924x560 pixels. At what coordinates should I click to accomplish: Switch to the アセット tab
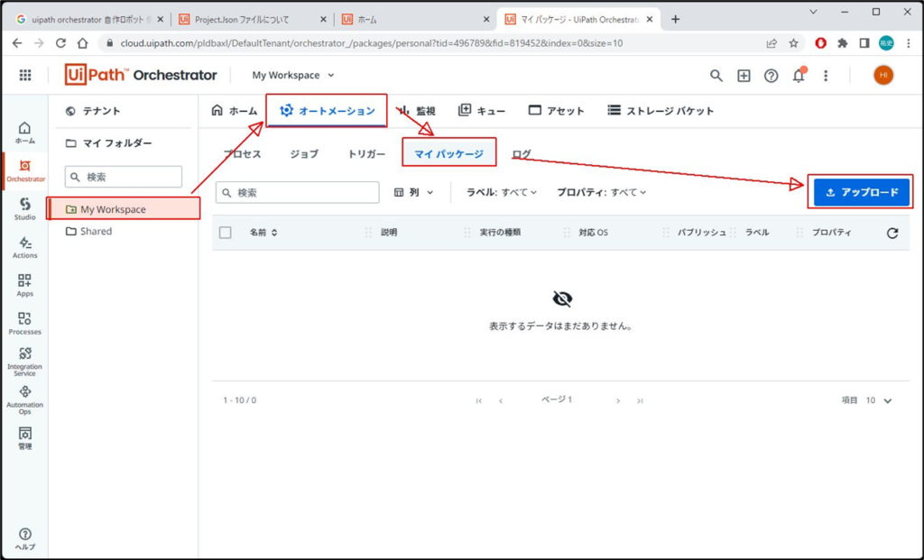pos(556,111)
